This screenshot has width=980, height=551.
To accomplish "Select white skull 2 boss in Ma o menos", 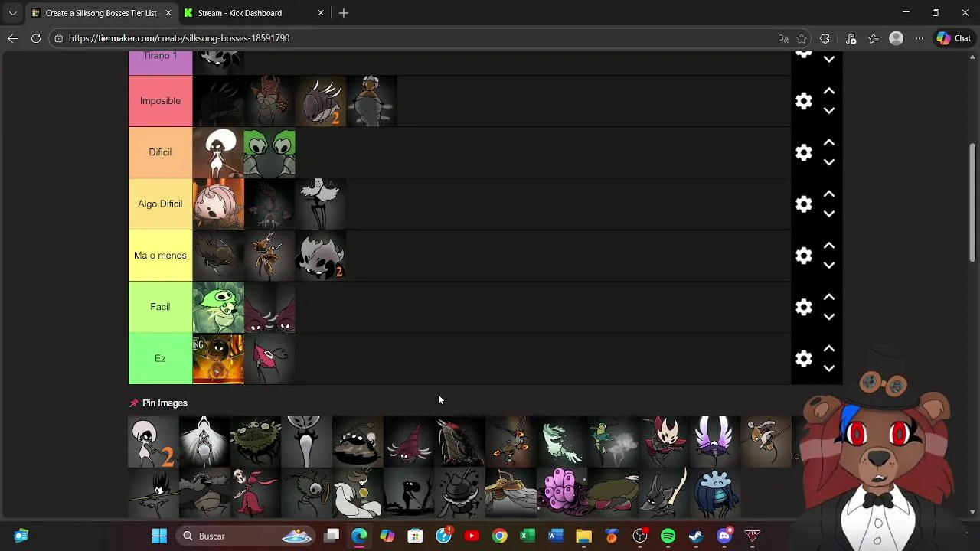I will [x=321, y=256].
